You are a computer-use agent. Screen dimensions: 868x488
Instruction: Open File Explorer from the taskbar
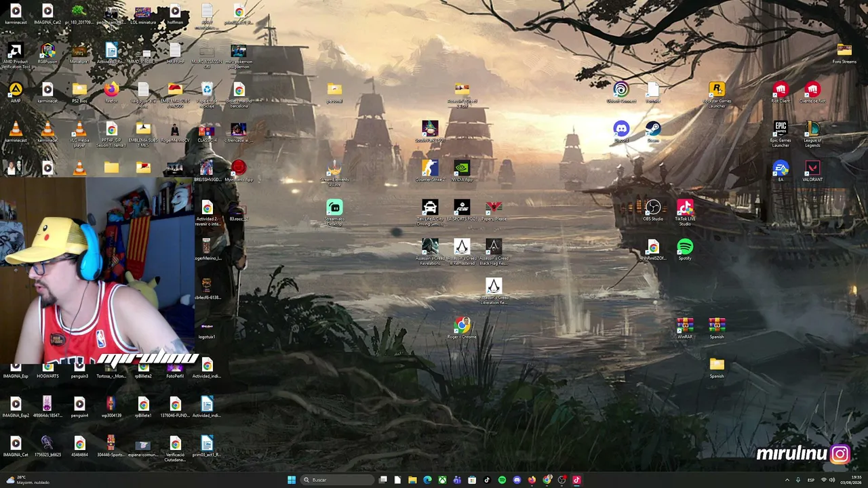(x=412, y=480)
